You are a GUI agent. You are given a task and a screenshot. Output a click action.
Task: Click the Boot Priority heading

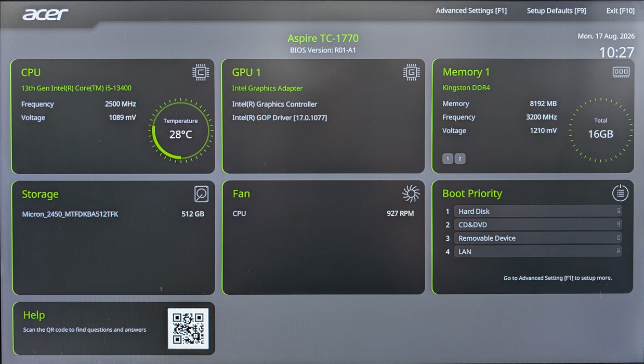point(472,193)
